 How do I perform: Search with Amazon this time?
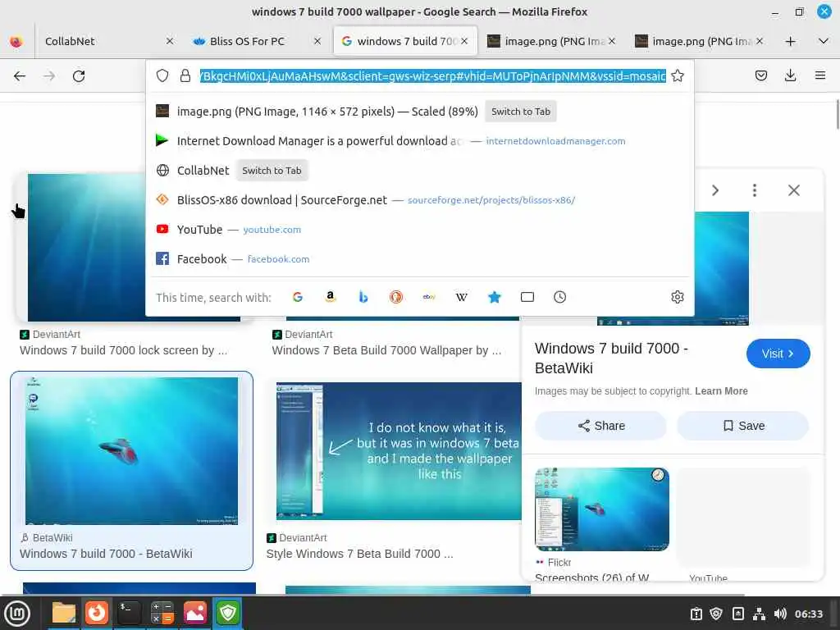331,297
